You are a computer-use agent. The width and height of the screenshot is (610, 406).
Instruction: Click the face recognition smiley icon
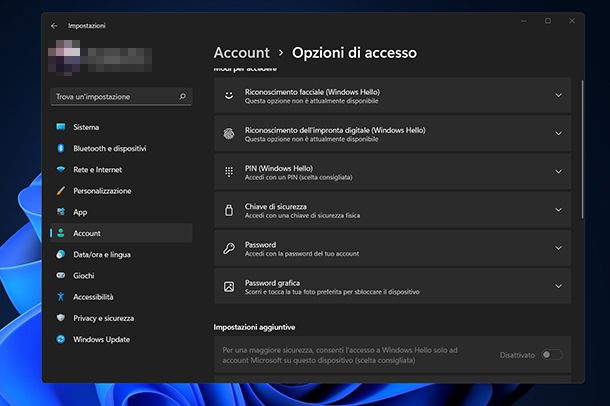tap(229, 95)
